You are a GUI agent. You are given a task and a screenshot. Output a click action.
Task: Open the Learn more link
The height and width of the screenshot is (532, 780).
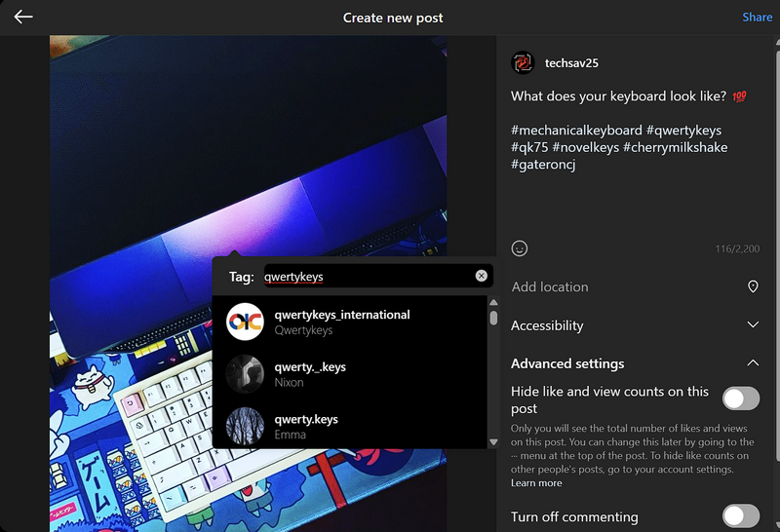[536, 483]
